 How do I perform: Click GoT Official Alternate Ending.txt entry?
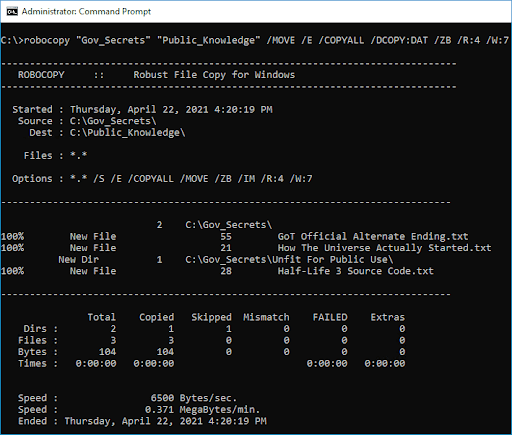[x=373, y=236]
